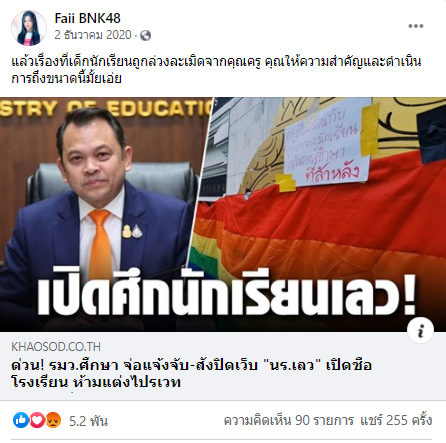The width and height of the screenshot is (446, 443).
Task: Click the Faii BNK48 profile picture
Action: tap(29, 27)
